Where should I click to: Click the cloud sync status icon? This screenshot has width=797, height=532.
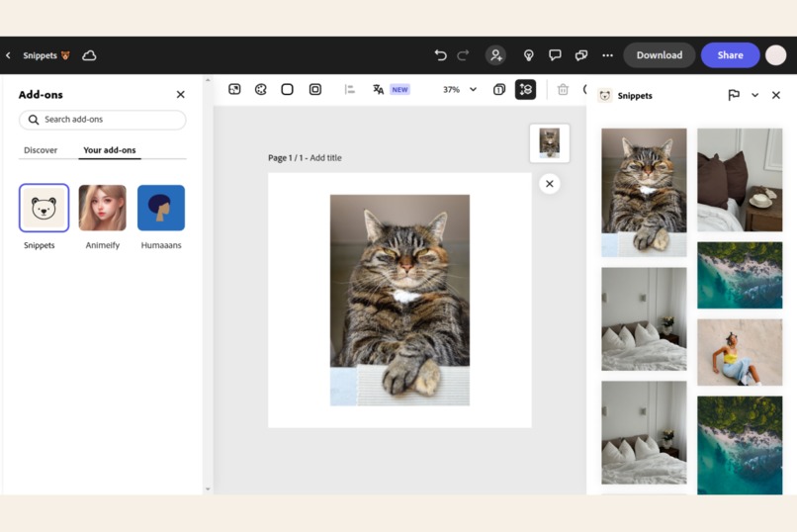click(89, 55)
